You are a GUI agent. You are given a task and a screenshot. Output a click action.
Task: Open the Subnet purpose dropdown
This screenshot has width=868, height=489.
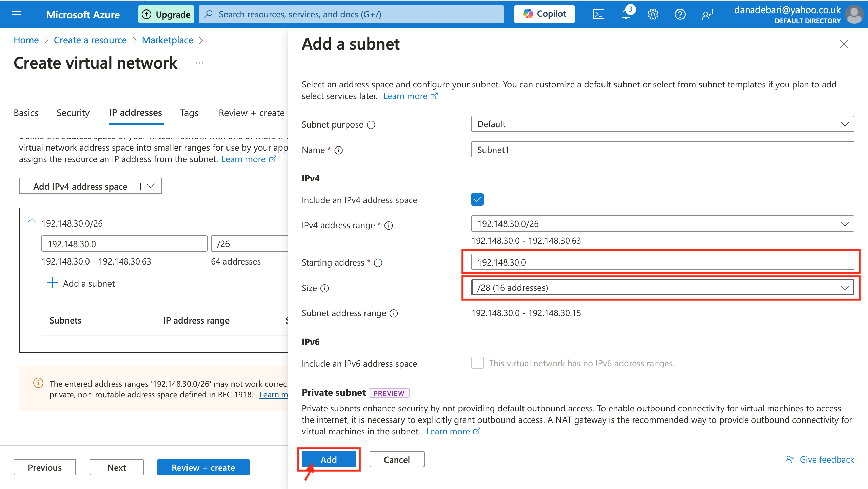662,124
